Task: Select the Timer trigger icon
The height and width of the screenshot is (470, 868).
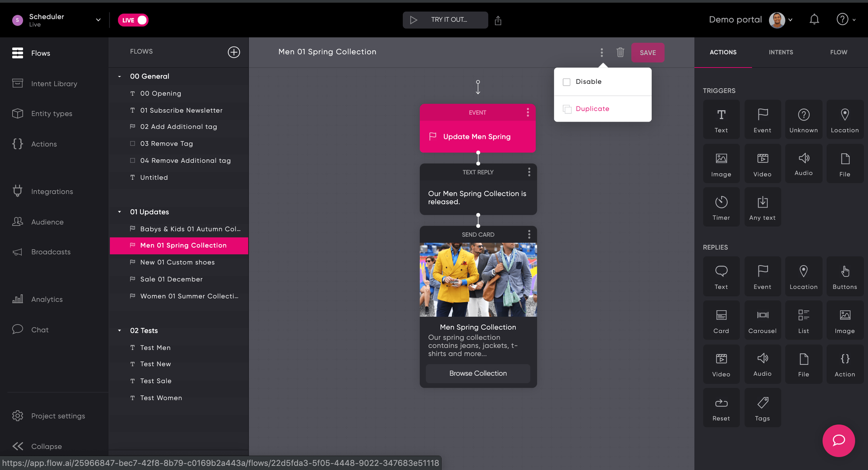Action: click(721, 207)
